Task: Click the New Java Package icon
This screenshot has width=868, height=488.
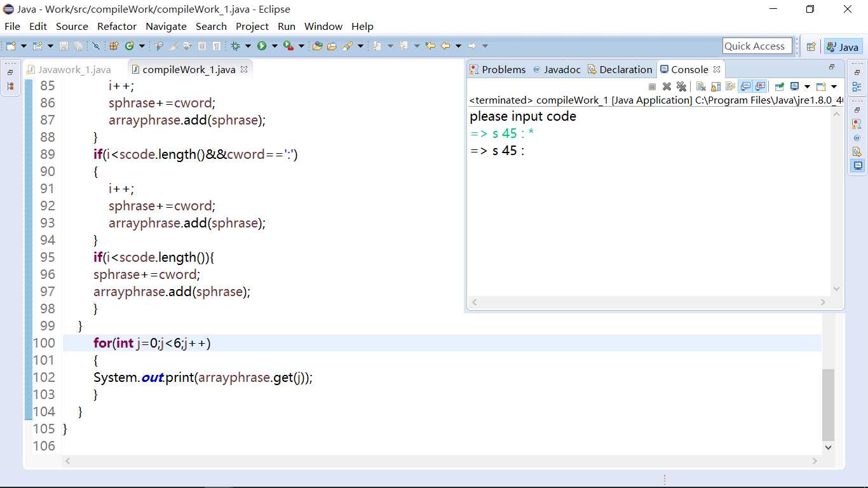Action: point(114,46)
